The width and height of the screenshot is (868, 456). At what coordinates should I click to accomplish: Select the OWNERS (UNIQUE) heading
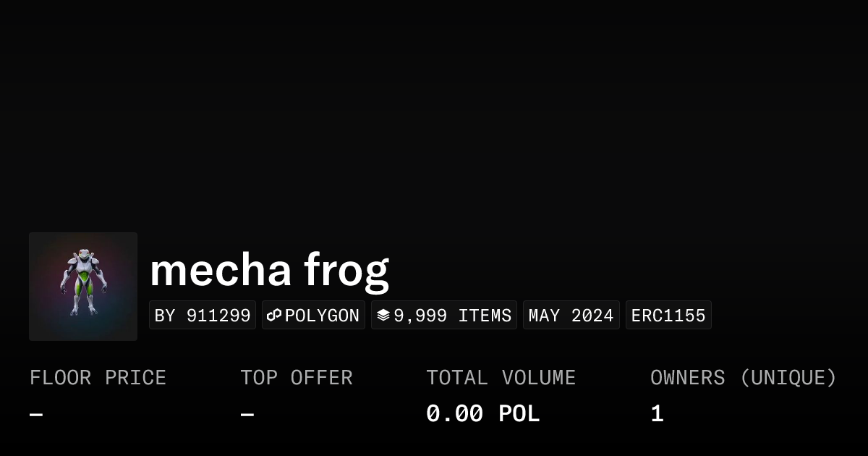tap(743, 378)
